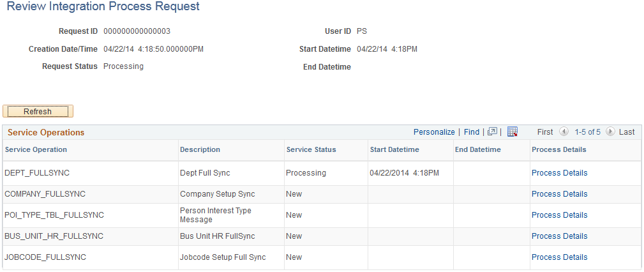The height and width of the screenshot is (272, 644).
Task: Open Process Details for POI_TYPE_TBL_FULLSYNC
Action: click(x=559, y=215)
